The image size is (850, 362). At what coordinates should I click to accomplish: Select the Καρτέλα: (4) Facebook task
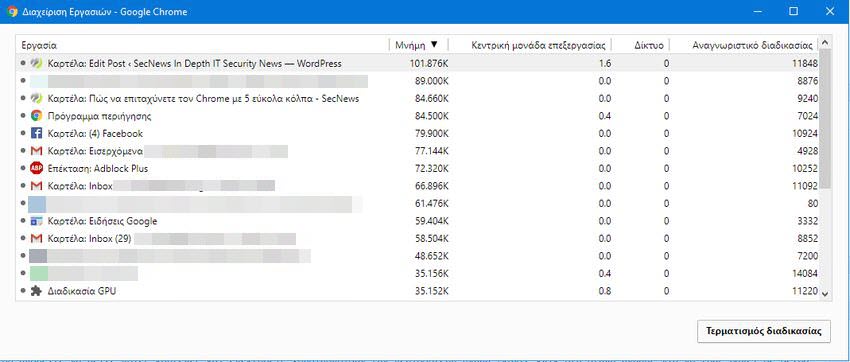pos(417,133)
